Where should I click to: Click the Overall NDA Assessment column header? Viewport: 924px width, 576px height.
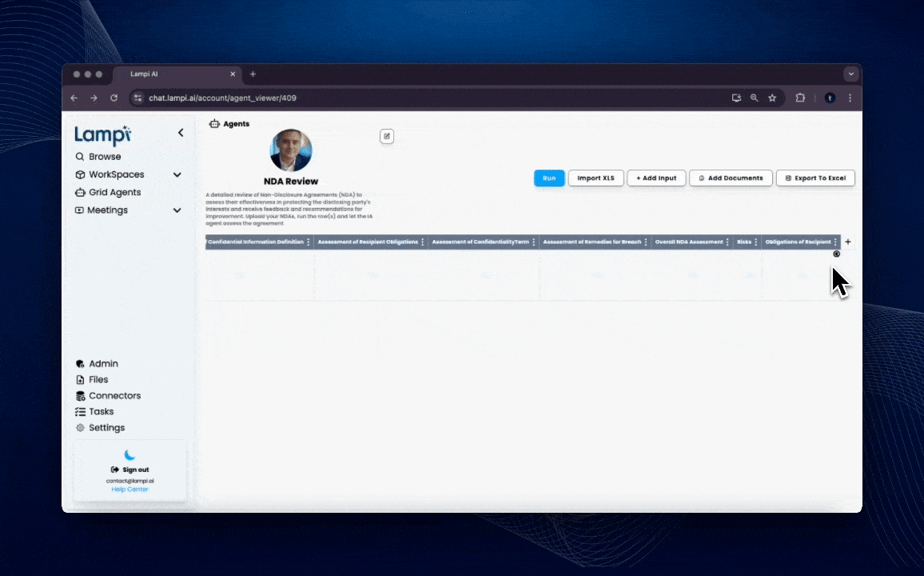[689, 242]
